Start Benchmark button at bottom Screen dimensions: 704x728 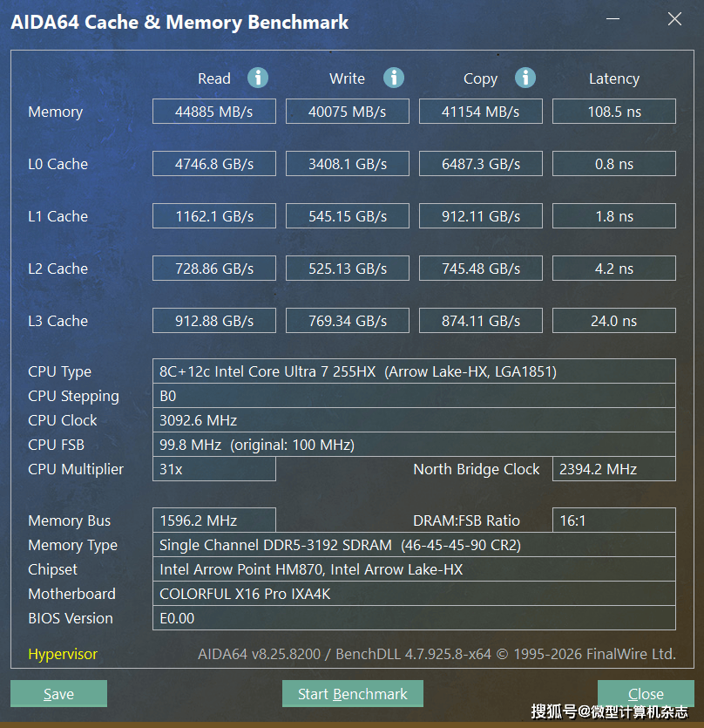coord(353,694)
